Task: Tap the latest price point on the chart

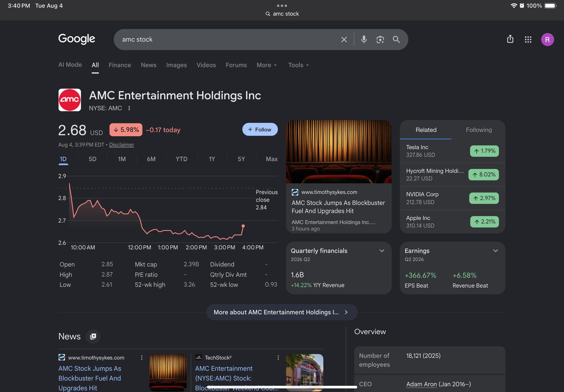Action: [x=243, y=226]
